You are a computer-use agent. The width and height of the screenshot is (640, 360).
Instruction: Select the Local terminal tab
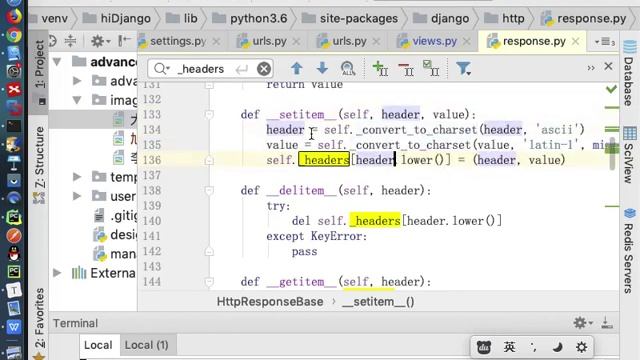point(98,345)
